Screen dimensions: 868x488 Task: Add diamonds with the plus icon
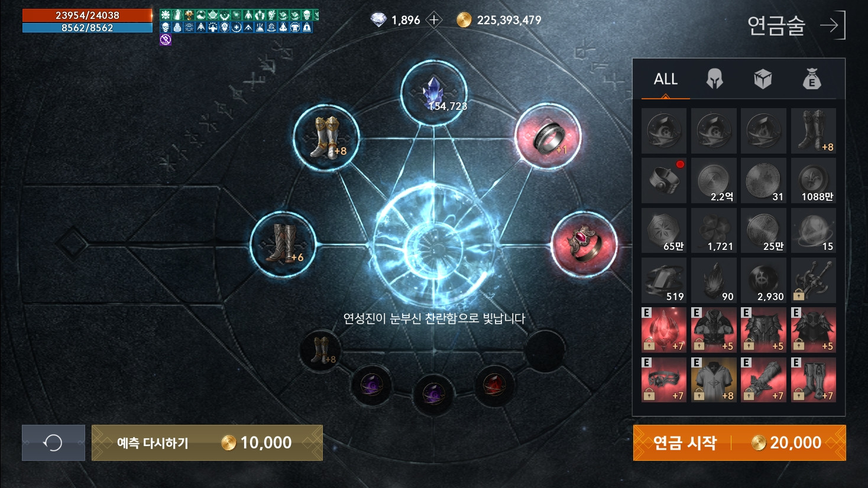[435, 20]
